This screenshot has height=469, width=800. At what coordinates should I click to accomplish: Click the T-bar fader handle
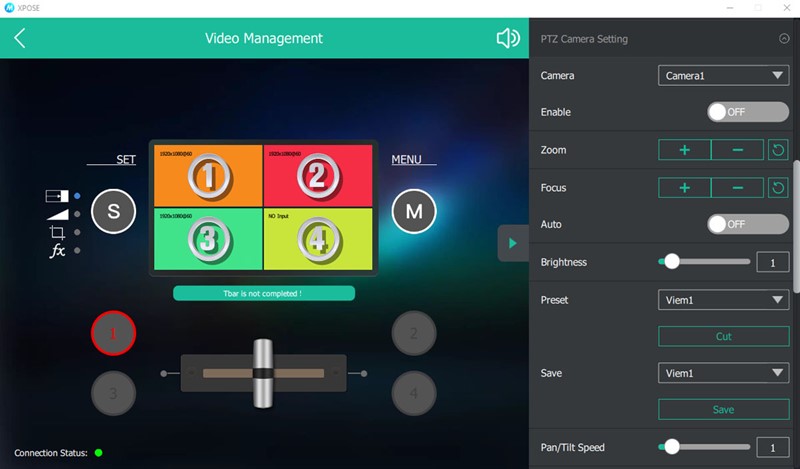tap(263, 374)
